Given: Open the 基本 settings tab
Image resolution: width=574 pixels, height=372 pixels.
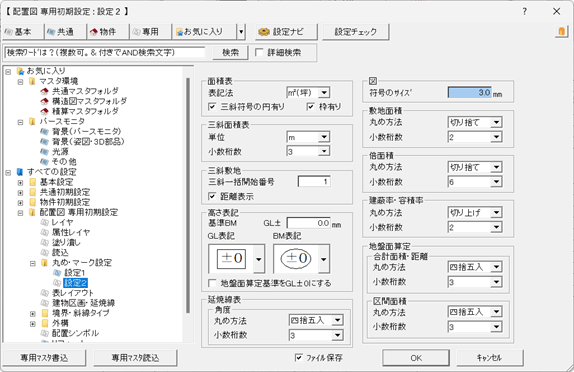Looking at the screenshot, I should coord(22,32).
